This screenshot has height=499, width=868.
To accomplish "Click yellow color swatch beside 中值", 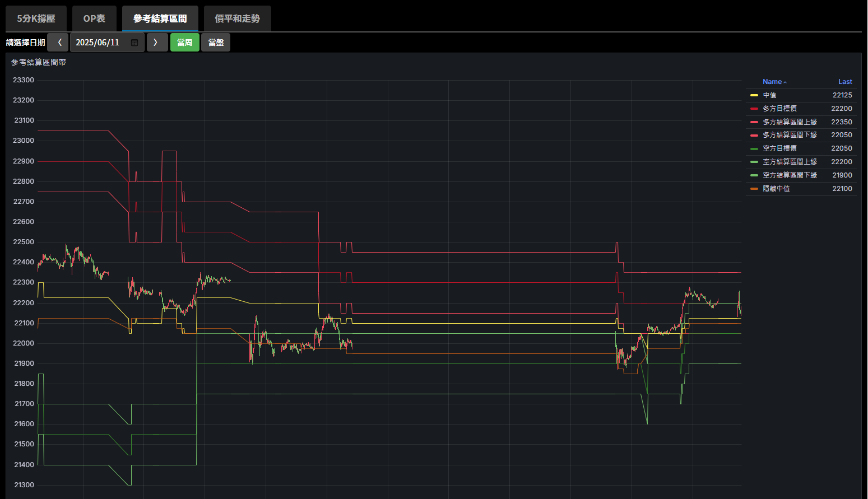I will click(x=754, y=95).
